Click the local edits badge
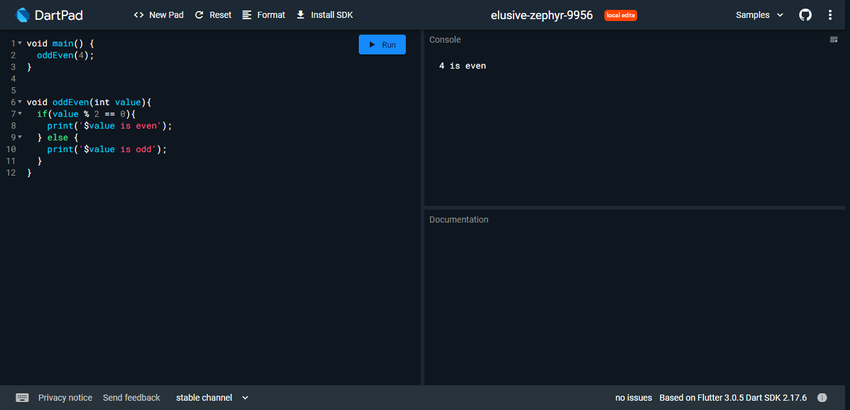850x410 pixels. tap(621, 15)
